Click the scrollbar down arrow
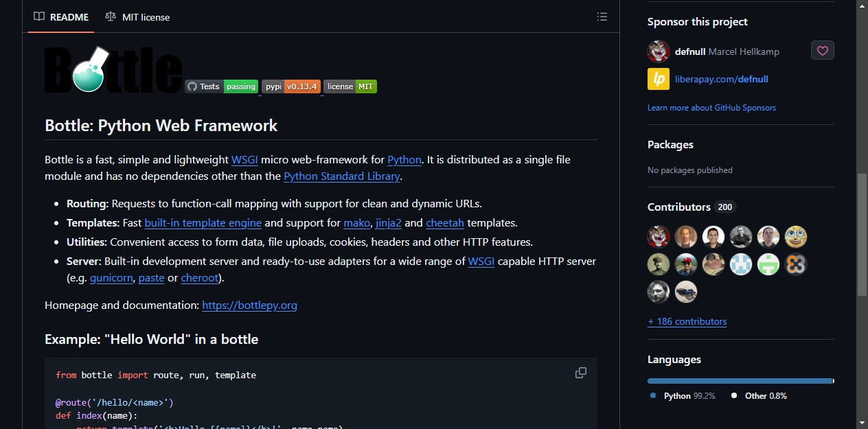Image resolution: width=868 pixels, height=429 pixels. (862, 423)
